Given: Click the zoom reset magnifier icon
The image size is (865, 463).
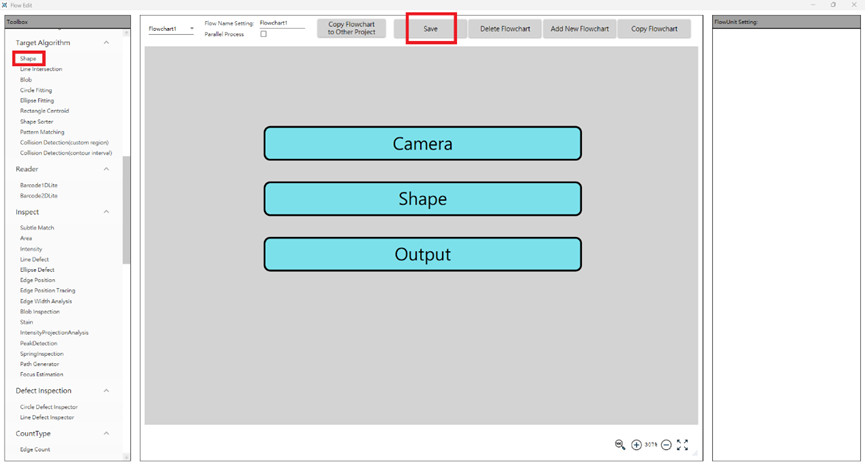Looking at the screenshot, I should coord(620,445).
